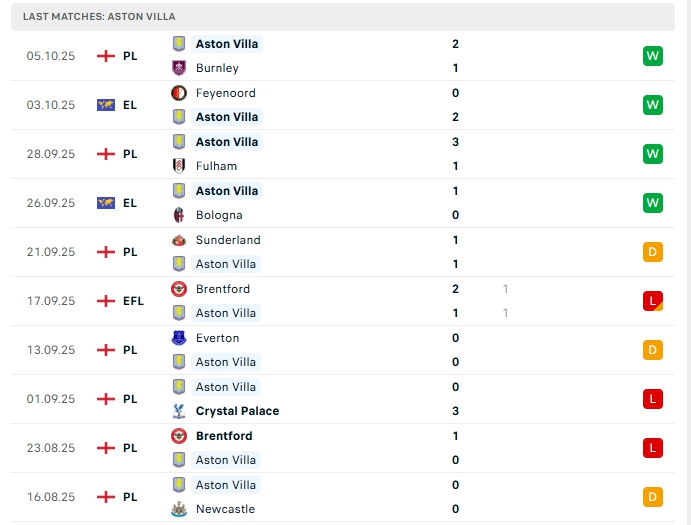Click the Crystal Palace club crest icon
The width and height of the screenshot is (691, 525).
179,411
